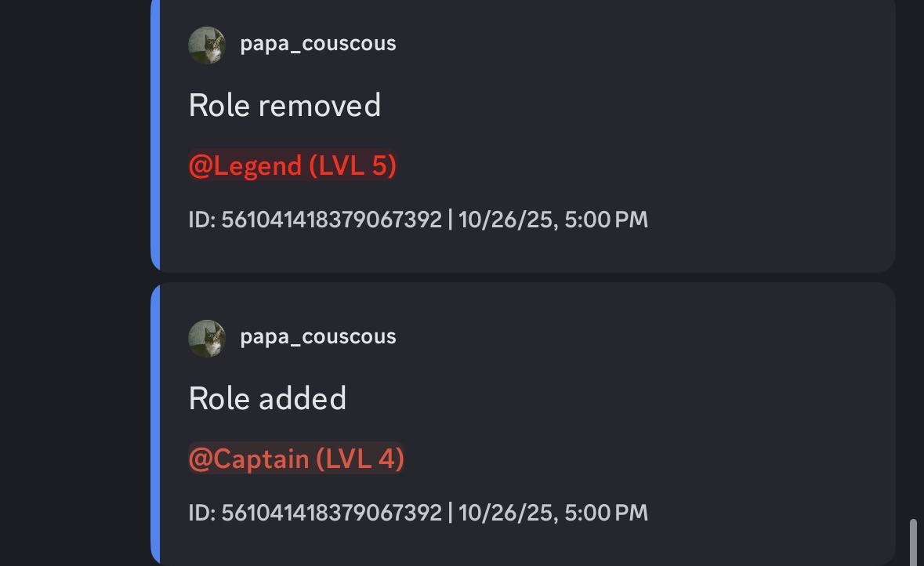
Task: Click the gap between the two embeds
Action: (x=517, y=278)
